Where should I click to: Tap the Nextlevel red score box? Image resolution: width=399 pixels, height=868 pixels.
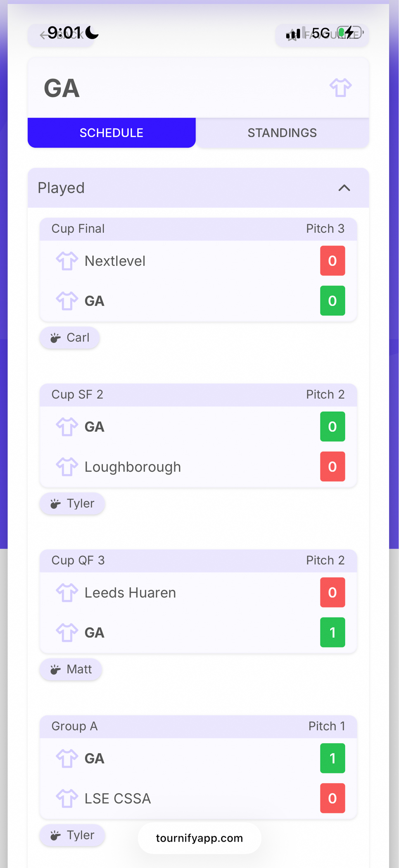[332, 261]
